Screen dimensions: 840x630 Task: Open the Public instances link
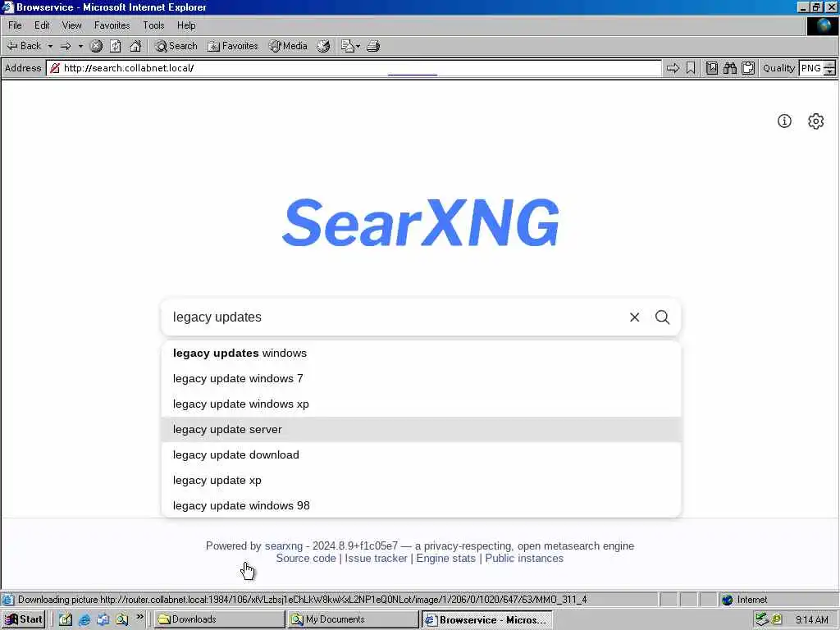(524, 558)
